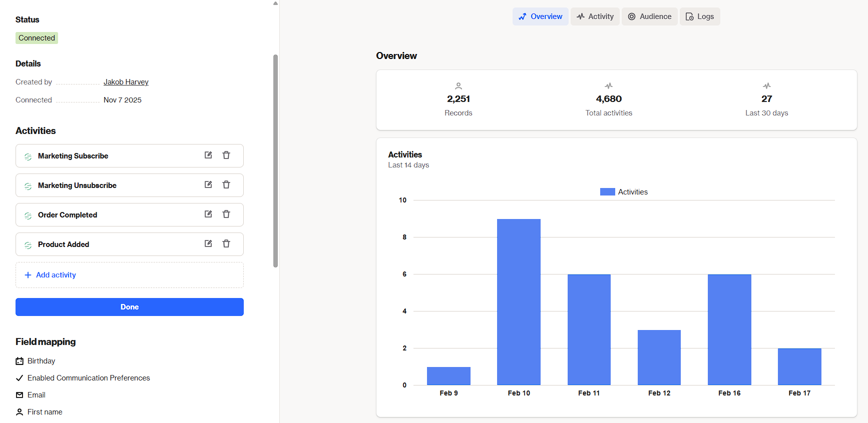Click Add activity
This screenshot has width=868, height=423.
tap(56, 275)
